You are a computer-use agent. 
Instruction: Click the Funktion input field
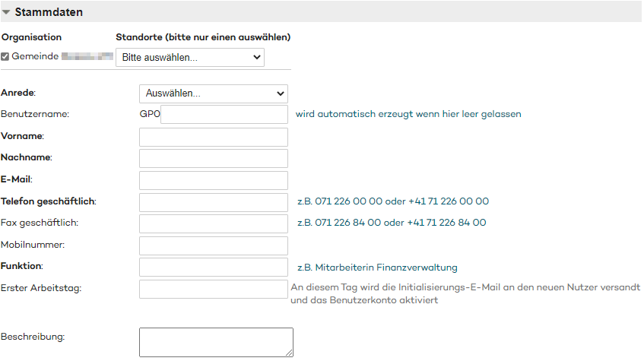(x=214, y=268)
